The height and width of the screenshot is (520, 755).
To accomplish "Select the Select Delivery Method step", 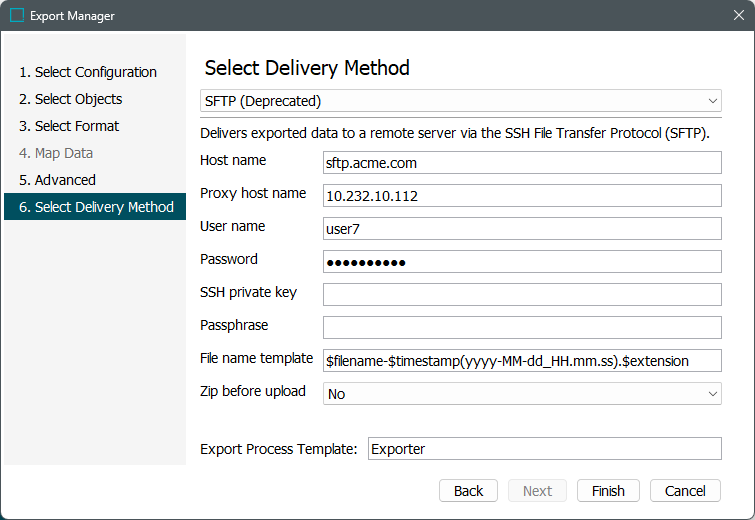I will [x=95, y=207].
